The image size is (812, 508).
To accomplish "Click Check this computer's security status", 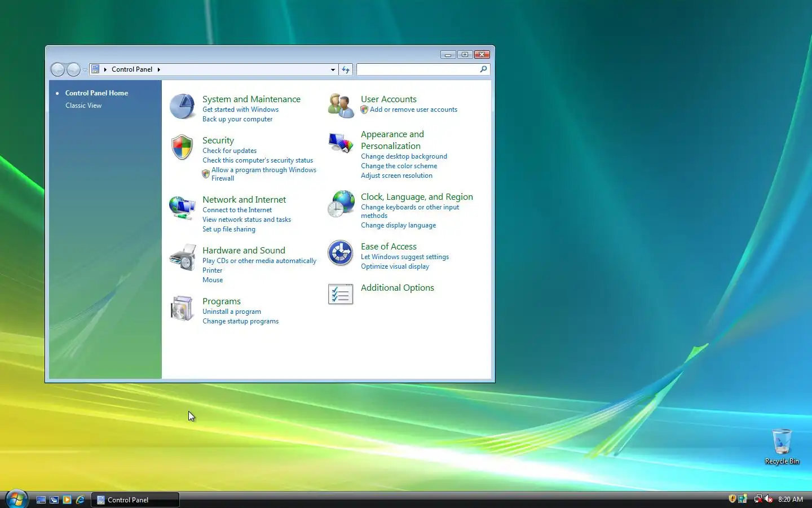I will (x=258, y=160).
